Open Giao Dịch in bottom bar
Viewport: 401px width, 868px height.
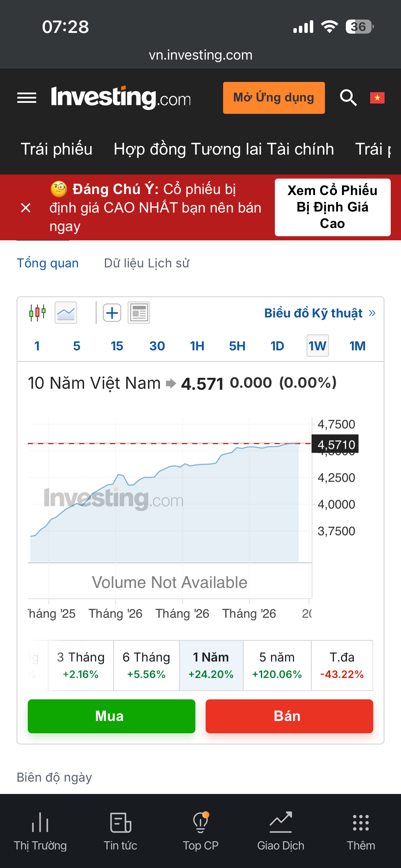coord(281,831)
